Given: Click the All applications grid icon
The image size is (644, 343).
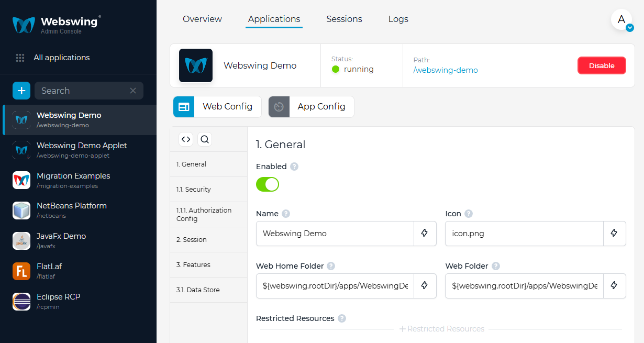Looking at the screenshot, I should (20, 58).
